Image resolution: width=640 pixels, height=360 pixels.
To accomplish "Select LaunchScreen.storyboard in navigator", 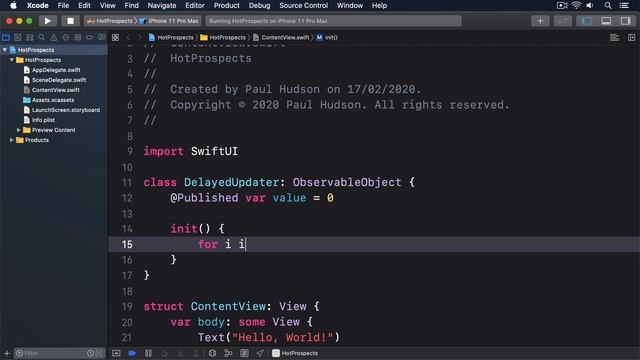I will click(66, 110).
